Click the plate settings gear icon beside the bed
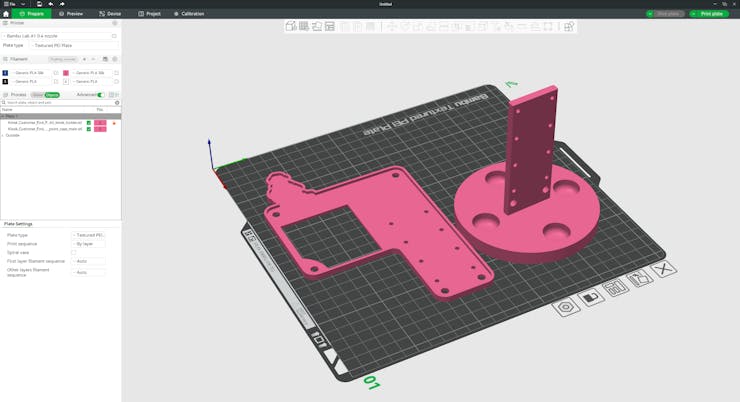740x402 pixels. (566, 307)
